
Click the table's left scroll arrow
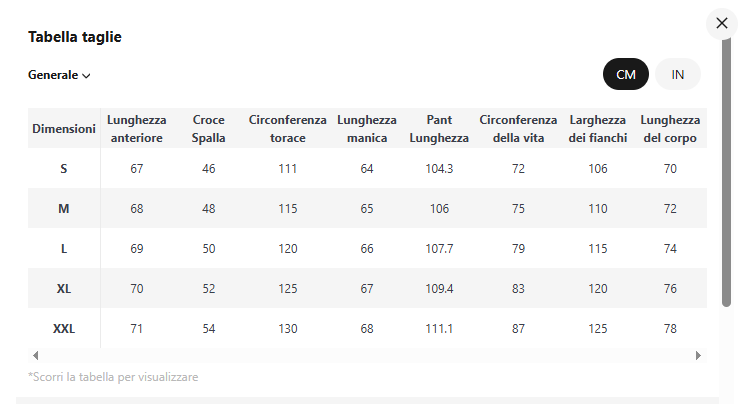tap(36, 355)
